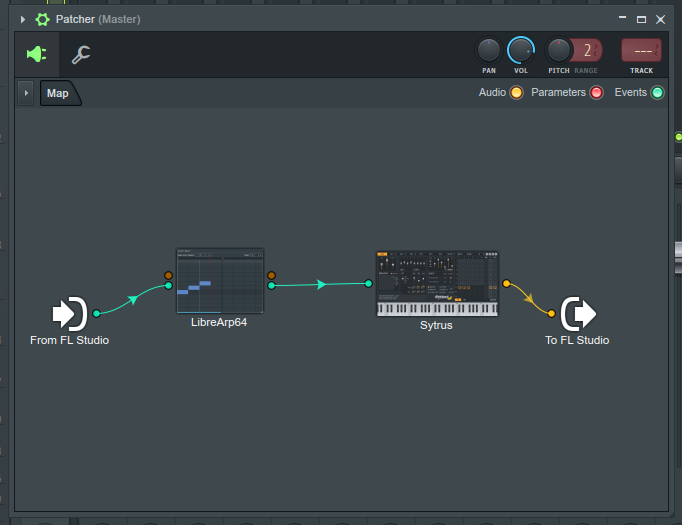The width and height of the screenshot is (682, 525).
Task: Click the From FL Studio event output port
Action: point(97,313)
